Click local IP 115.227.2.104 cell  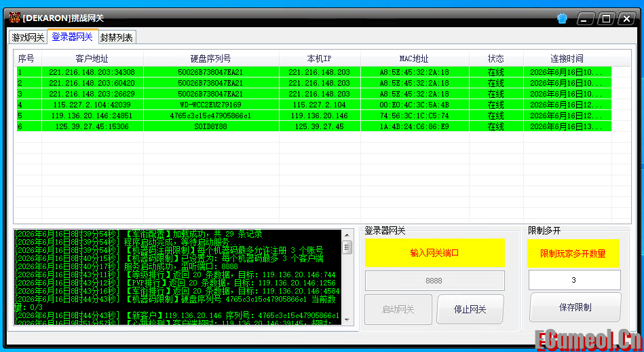[x=320, y=105]
